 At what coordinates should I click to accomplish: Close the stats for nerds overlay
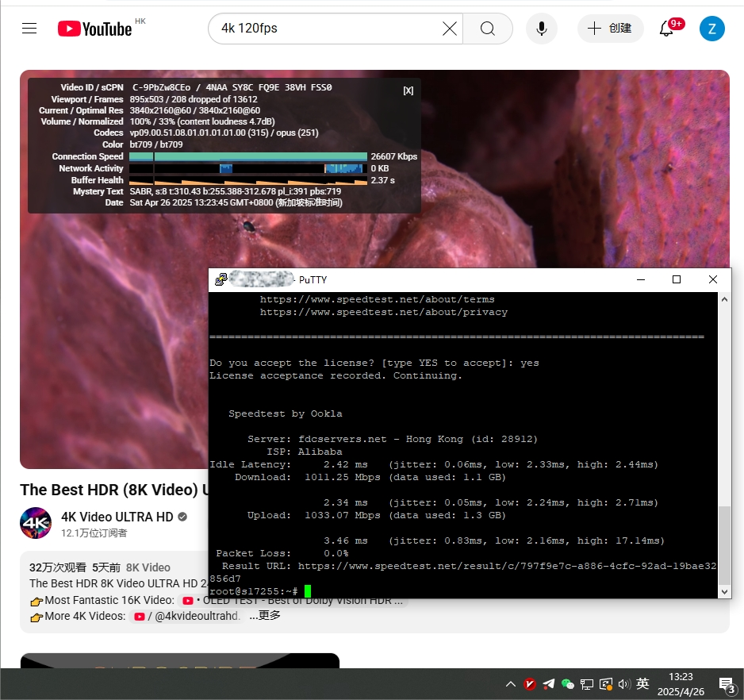(408, 90)
